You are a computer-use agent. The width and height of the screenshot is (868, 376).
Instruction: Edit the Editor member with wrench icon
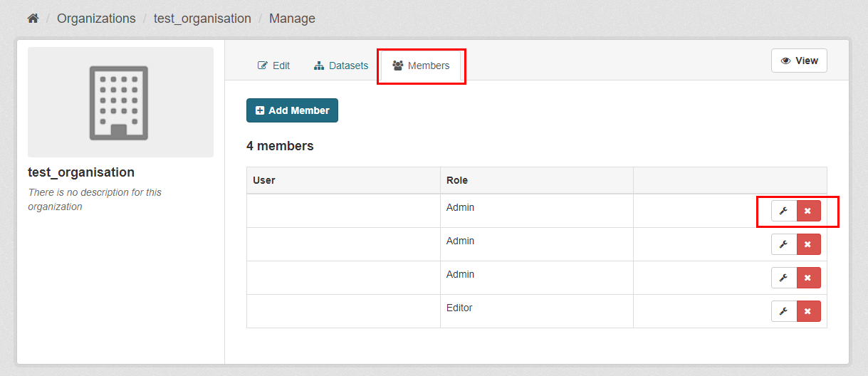click(x=784, y=311)
